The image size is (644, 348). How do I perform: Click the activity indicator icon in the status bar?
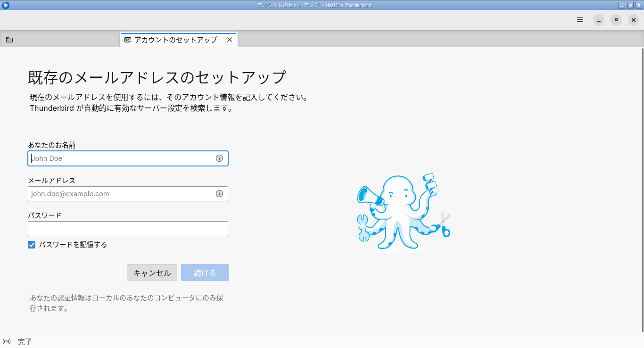pyautogui.click(x=8, y=341)
